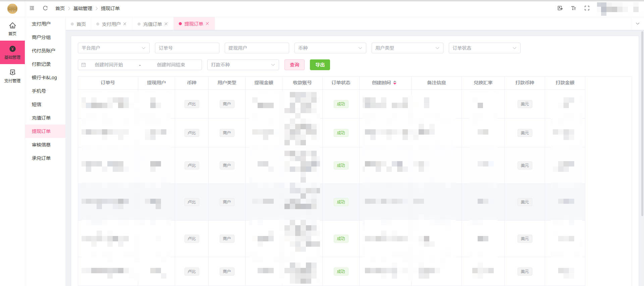Open the home icon in left navigation
The width and height of the screenshot is (644, 286).
pos(12,29)
